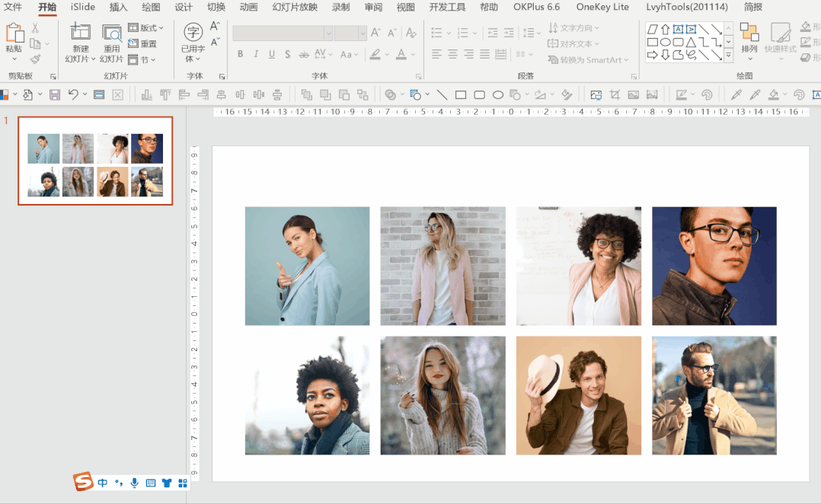Select the Crop tool icon in quick toolbar
This screenshot has width=821, height=504.
pyautogui.click(x=615, y=95)
